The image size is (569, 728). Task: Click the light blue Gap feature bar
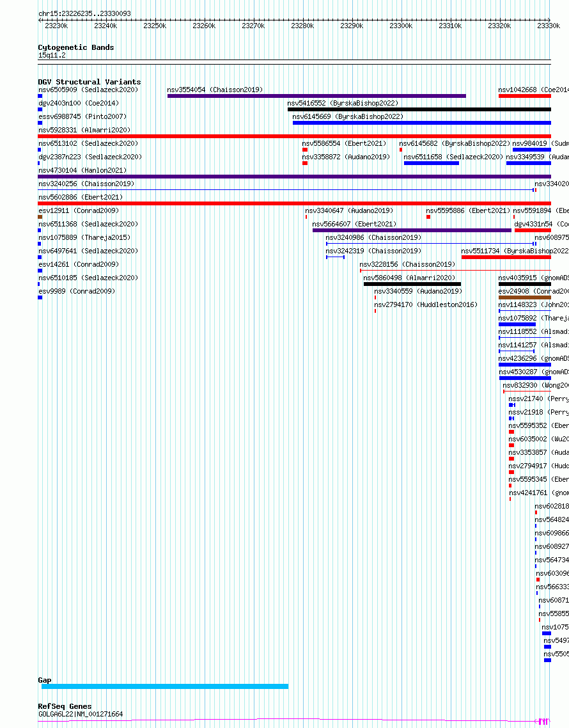[165, 686]
